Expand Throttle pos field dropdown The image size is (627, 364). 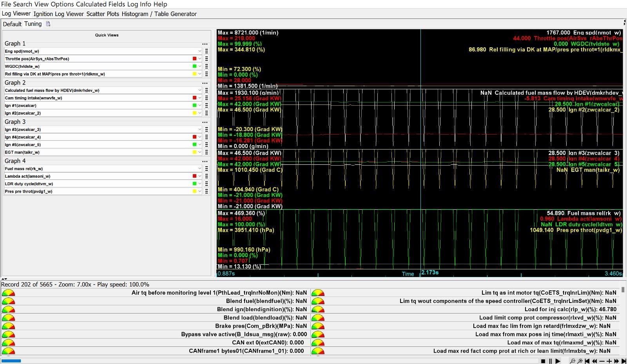[x=199, y=59]
